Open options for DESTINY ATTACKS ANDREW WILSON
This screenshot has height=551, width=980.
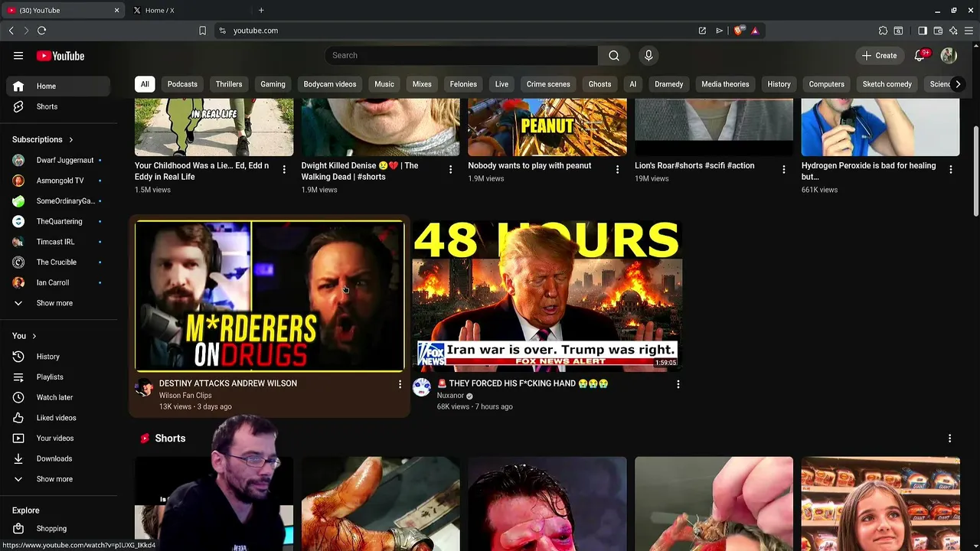400,384
